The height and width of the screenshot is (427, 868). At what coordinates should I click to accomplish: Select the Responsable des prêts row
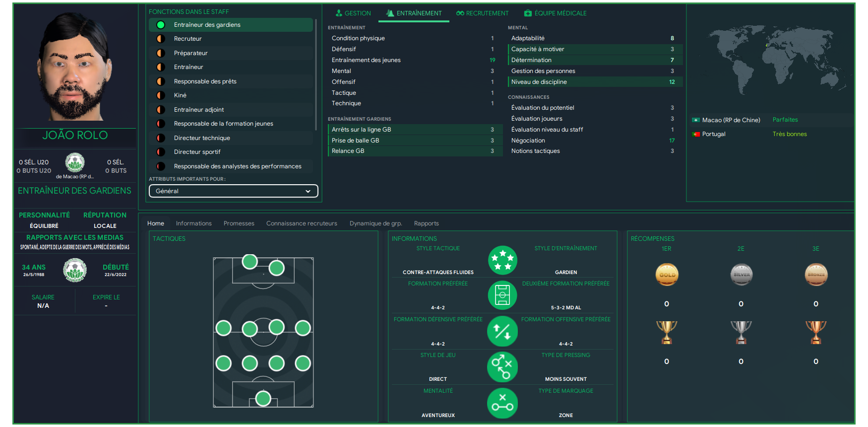(231, 81)
